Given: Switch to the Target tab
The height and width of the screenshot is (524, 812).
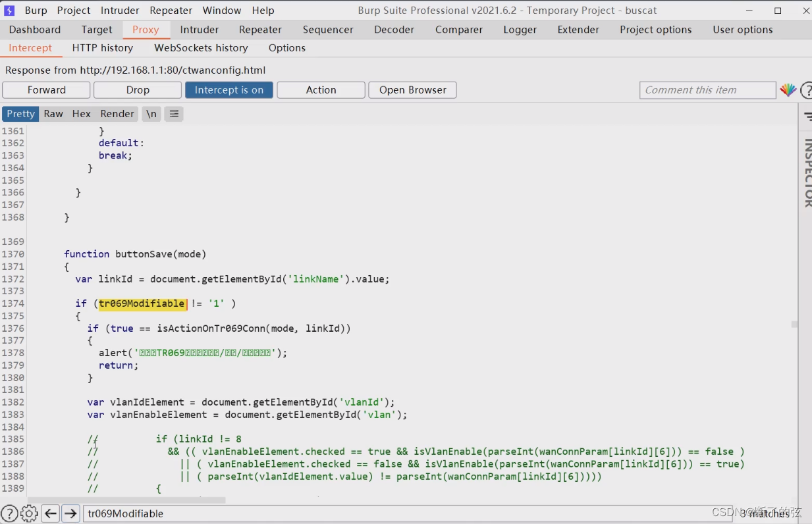Looking at the screenshot, I should 97,30.
